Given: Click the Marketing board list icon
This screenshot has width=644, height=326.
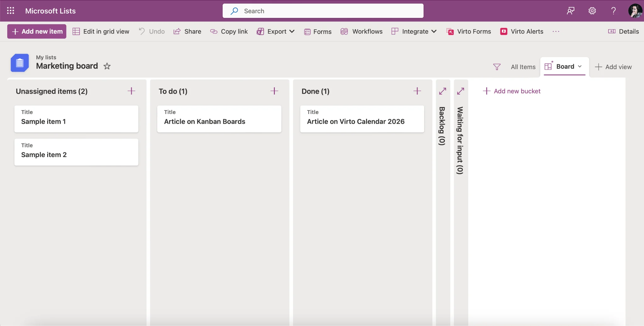Looking at the screenshot, I should (20, 63).
